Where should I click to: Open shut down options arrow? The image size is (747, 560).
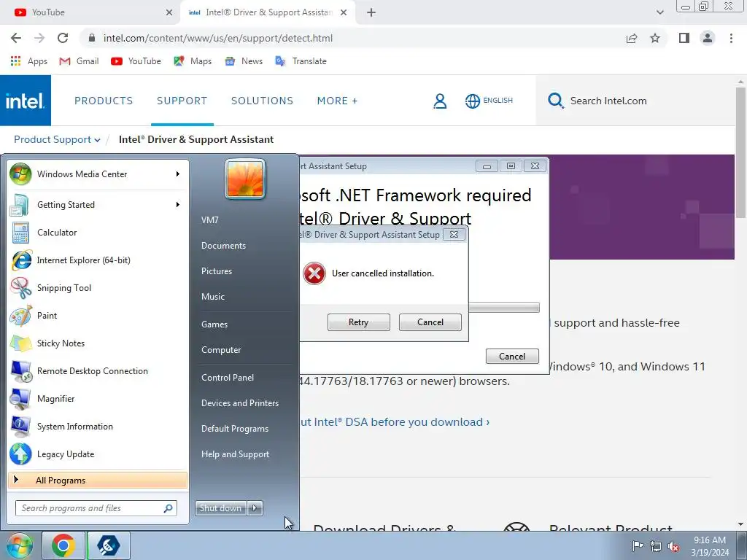tap(255, 508)
